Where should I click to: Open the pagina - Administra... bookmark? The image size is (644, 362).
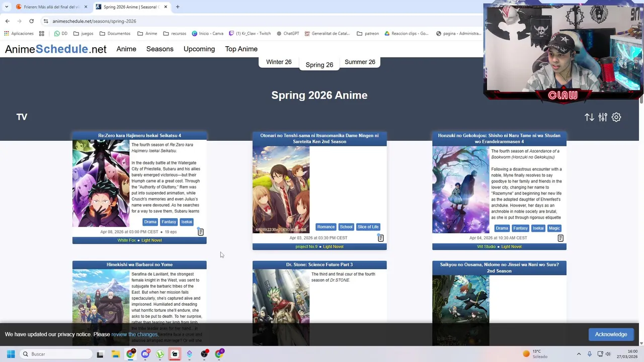click(458, 34)
